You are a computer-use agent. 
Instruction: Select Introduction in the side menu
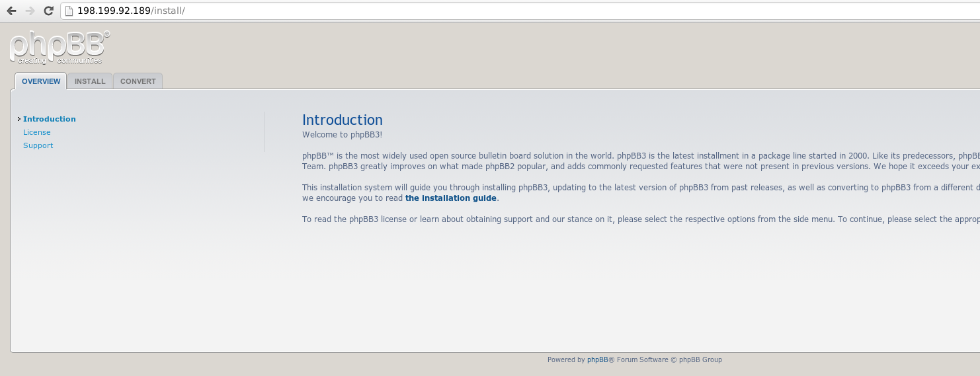[50, 119]
